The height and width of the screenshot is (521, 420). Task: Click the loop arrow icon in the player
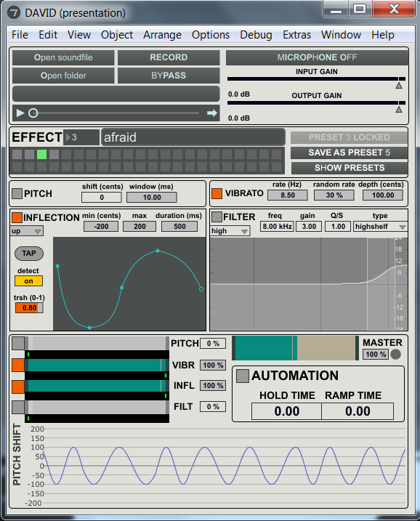click(212, 113)
